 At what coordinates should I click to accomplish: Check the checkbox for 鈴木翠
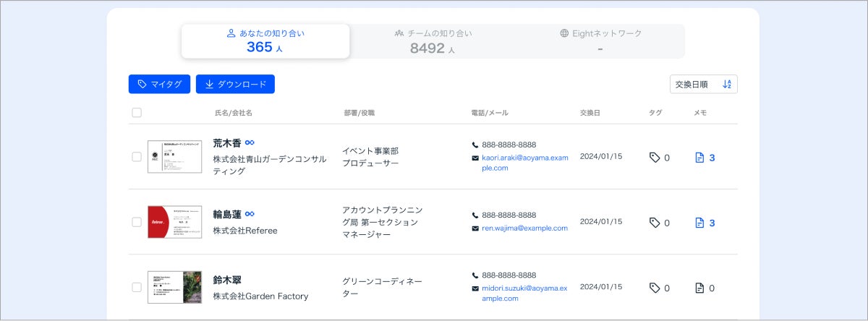point(137,287)
